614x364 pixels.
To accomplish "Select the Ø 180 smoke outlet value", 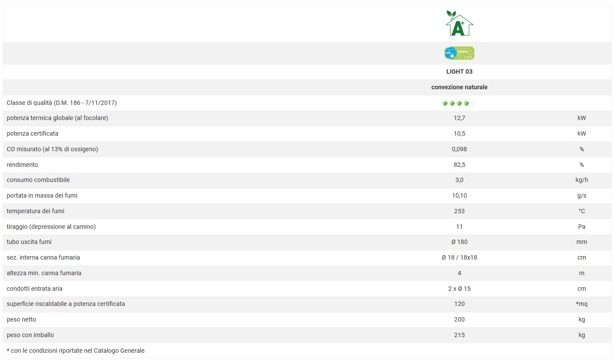I will tap(459, 242).
